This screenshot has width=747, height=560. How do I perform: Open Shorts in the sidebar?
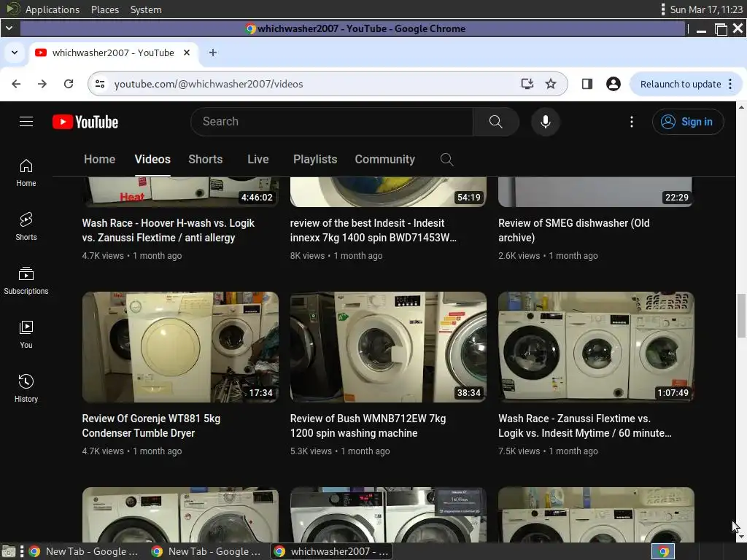click(26, 227)
